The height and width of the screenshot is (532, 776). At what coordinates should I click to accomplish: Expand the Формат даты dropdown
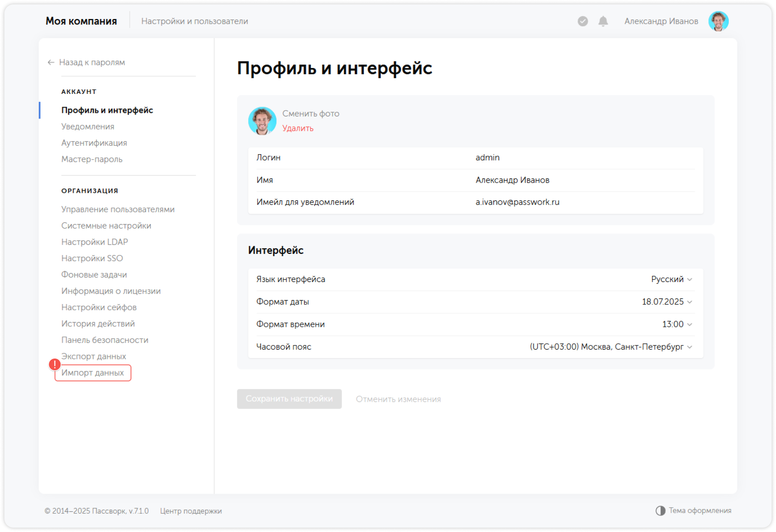coord(666,301)
